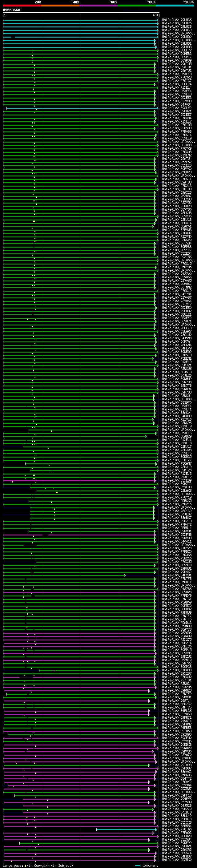Screen dimensions: 197x868
Task: Select the UniRef100_B9RE99 label
Action: pyautogui.click(x=177, y=843)
